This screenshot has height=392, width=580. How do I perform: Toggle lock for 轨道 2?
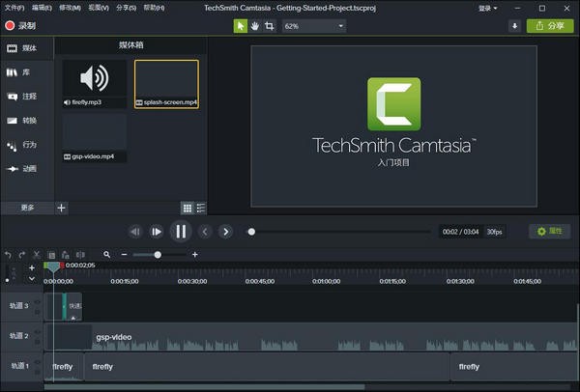[37, 342]
